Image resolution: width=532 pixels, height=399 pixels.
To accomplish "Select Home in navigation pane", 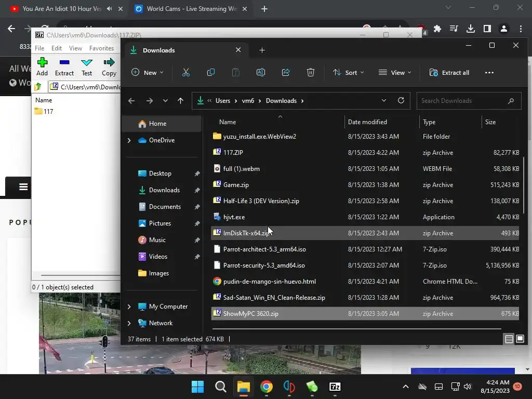I will [x=162, y=124].
